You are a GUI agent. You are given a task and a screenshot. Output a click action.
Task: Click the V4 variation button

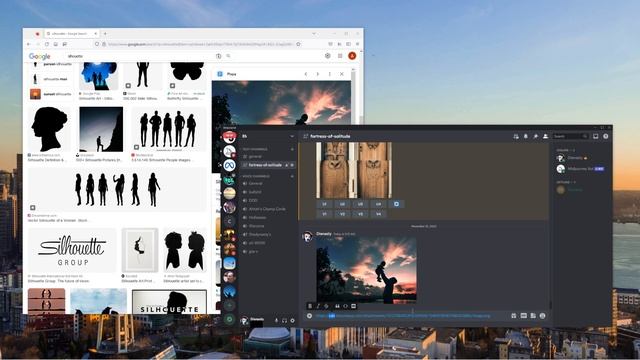coord(378,214)
